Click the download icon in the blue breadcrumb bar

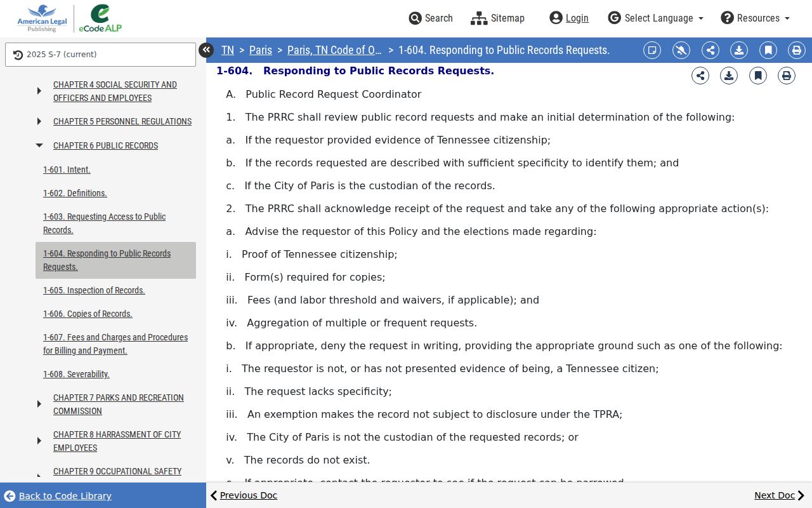point(739,50)
